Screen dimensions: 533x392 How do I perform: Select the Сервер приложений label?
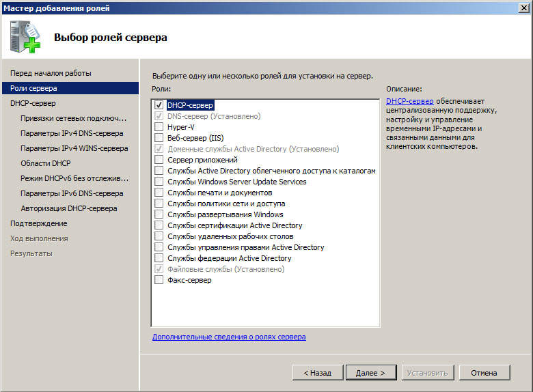(202, 160)
